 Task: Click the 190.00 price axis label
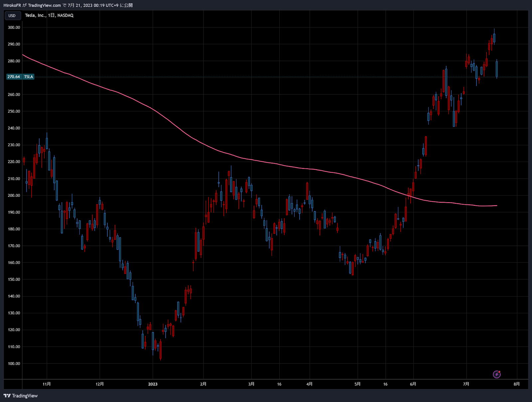[14, 212]
